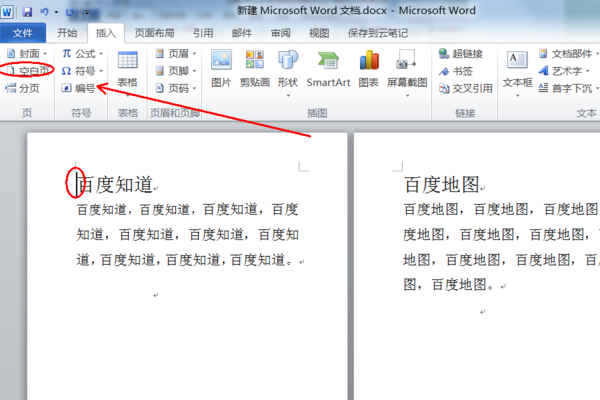Click the heading 百度地图 on second page
600x400 pixels.
coord(442,184)
